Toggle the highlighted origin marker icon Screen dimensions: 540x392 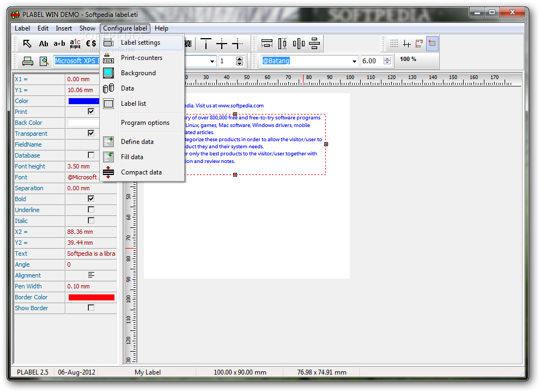(432, 44)
